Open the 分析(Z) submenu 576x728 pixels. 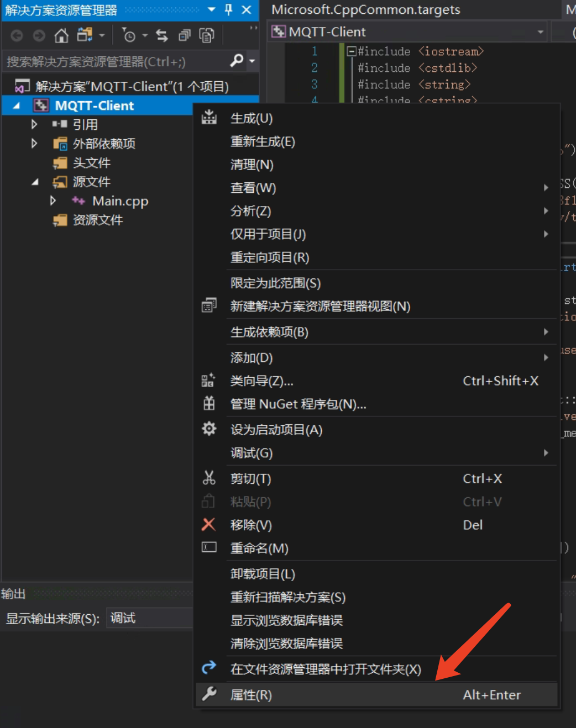[376, 211]
